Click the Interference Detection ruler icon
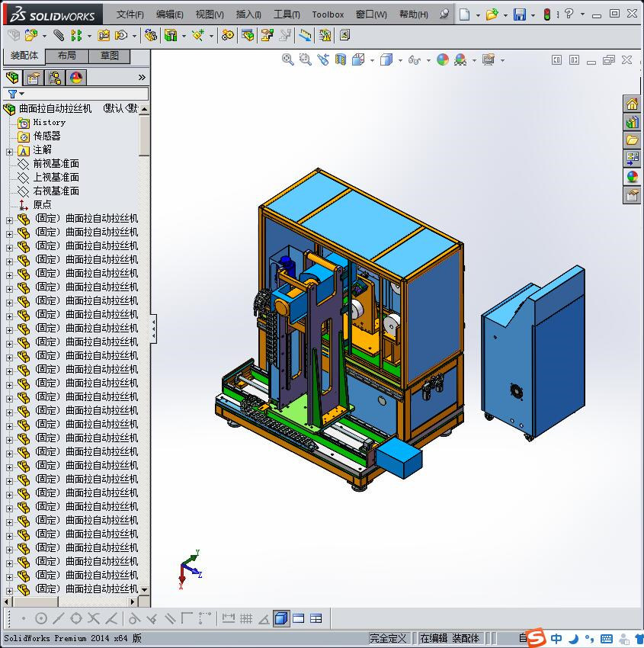The image size is (644, 648). pyautogui.click(x=306, y=36)
